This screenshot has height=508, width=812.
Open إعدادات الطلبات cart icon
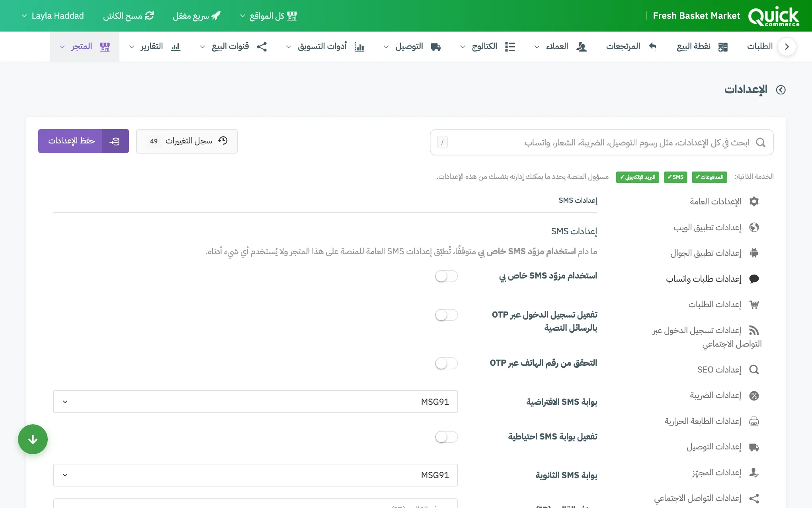754,304
